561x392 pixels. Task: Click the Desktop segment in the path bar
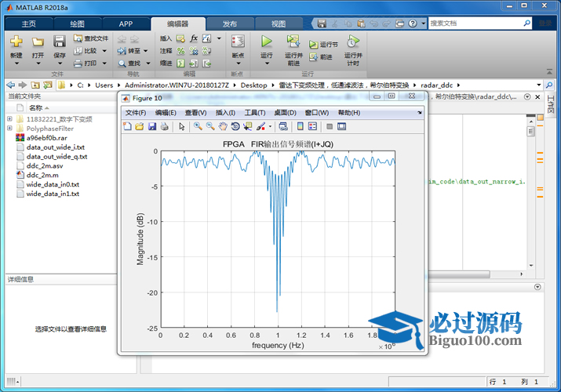click(x=253, y=85)
